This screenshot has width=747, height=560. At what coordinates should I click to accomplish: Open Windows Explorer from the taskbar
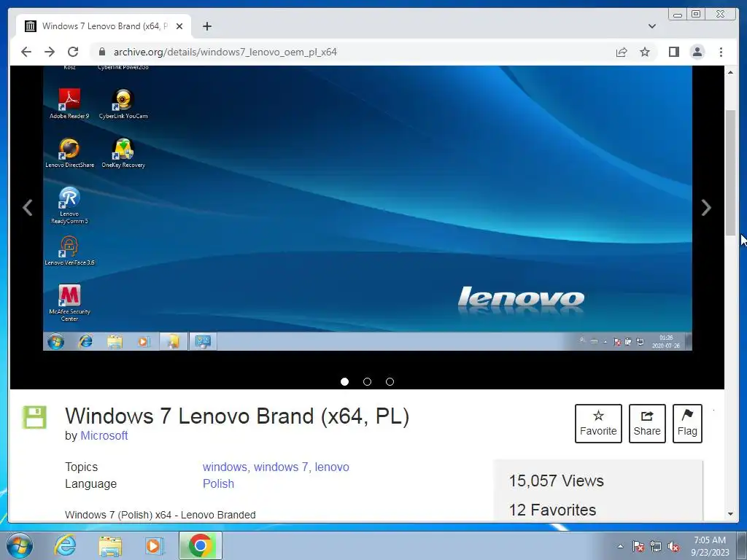coord(110,545)
